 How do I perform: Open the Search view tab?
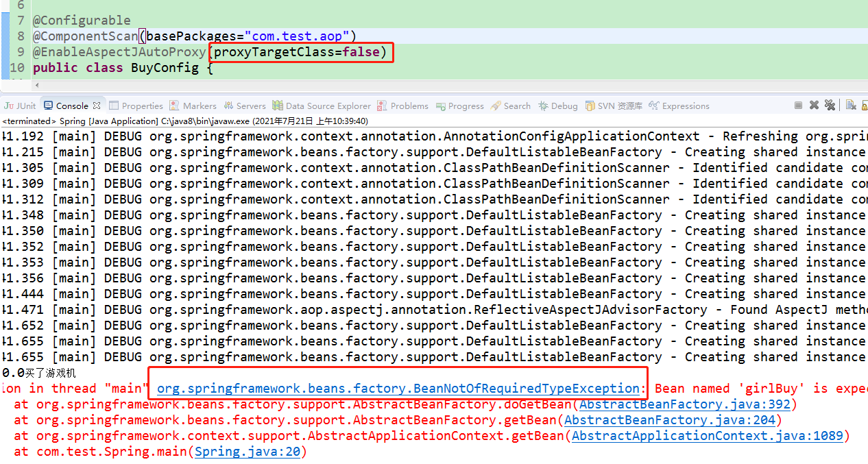(x=511, y=106)
